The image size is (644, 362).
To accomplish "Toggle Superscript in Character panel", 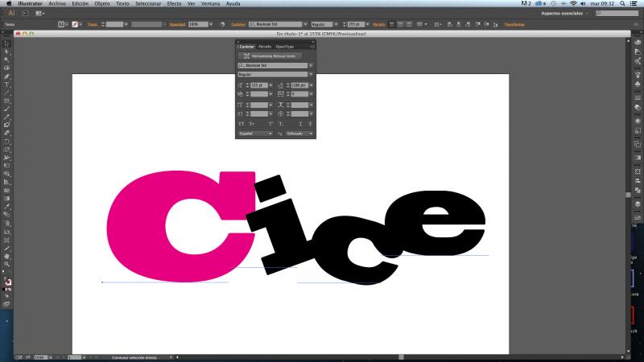I will tap(270, 124).
